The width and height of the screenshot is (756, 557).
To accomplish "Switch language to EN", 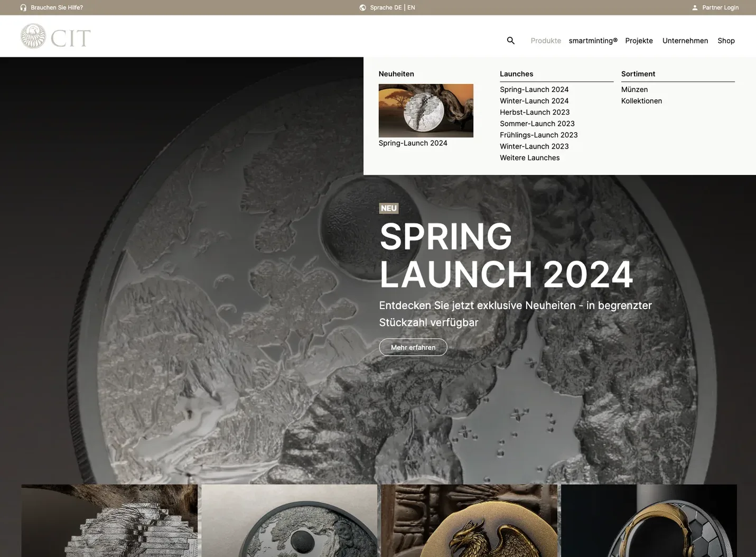I will [411, 7].
